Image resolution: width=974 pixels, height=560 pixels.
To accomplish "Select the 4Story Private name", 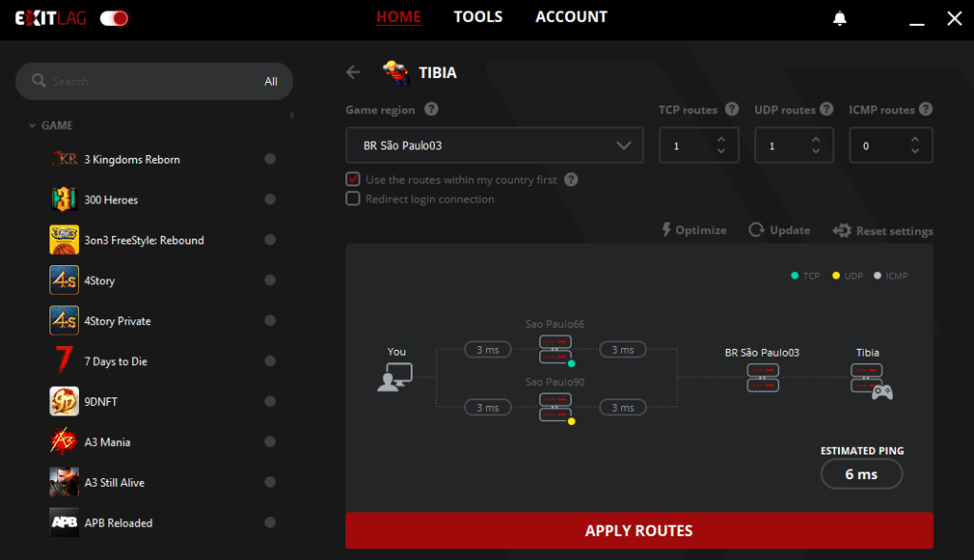I will pos(117,321).
